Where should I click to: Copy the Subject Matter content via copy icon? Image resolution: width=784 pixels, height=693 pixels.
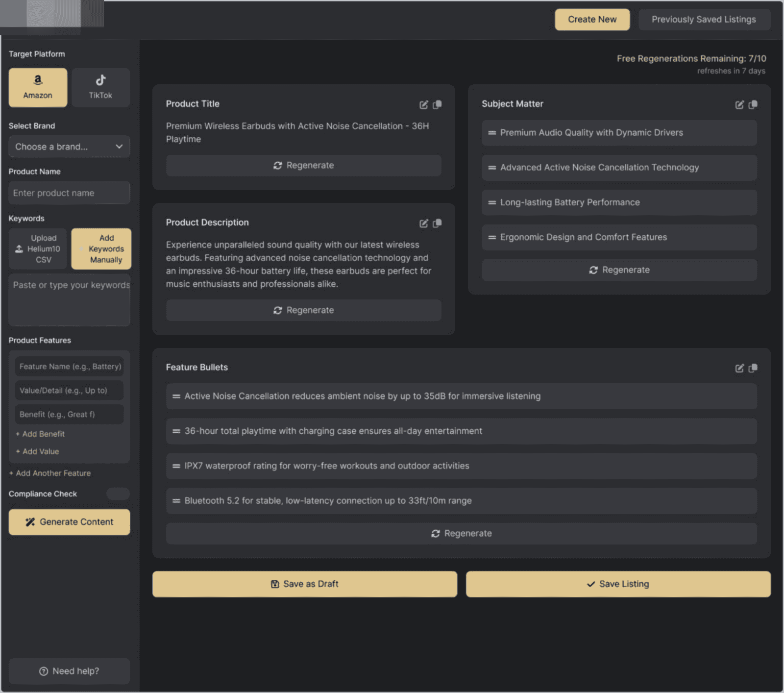753,104
